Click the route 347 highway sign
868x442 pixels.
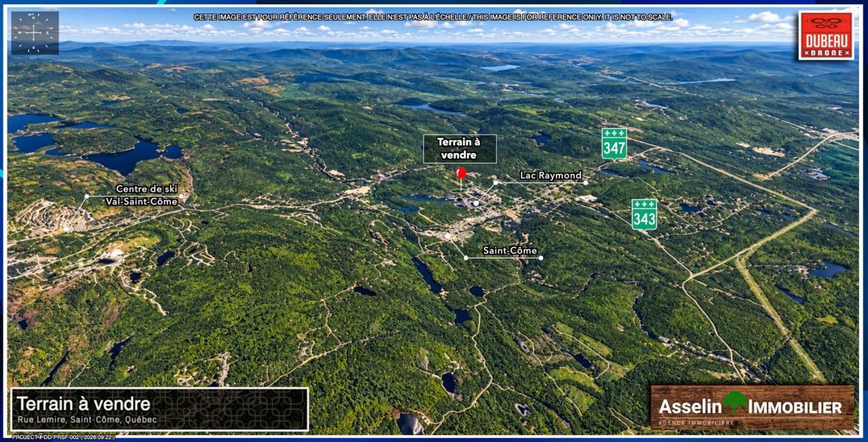coord(614,143)
